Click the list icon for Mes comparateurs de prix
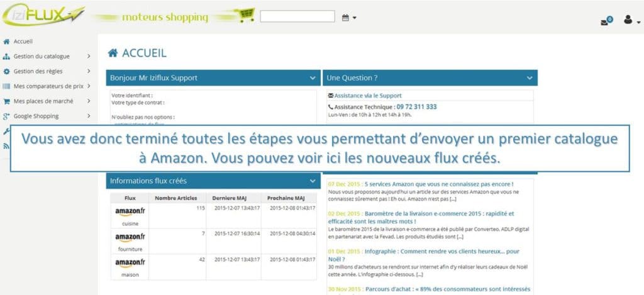Screen dimensions: 644x295 [x=6, y=86]
